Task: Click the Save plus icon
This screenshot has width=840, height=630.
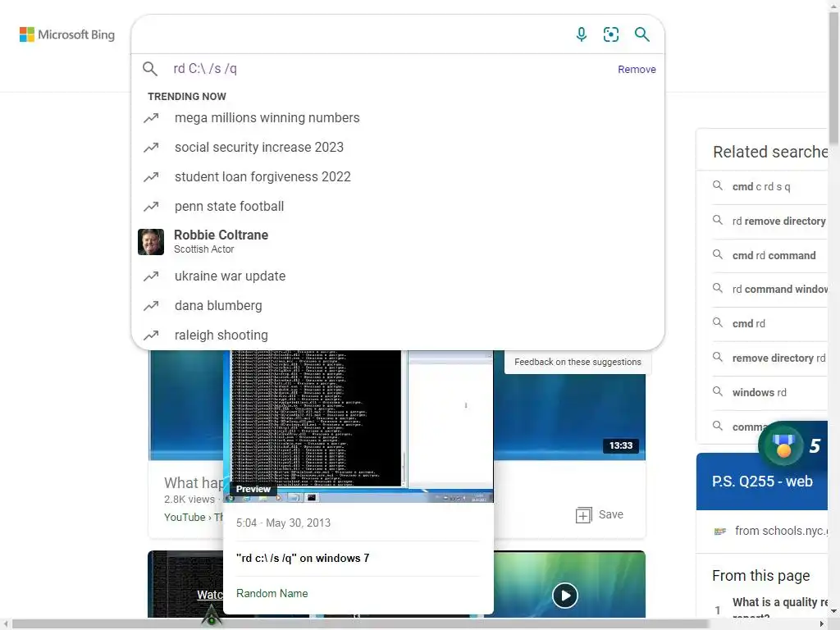Action: coord(583,515)
